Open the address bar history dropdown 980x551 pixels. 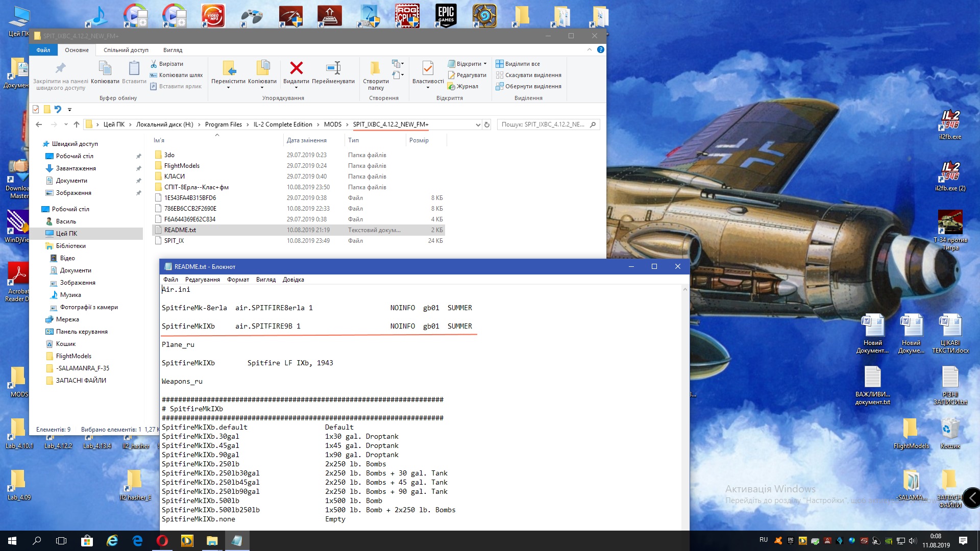478,124
